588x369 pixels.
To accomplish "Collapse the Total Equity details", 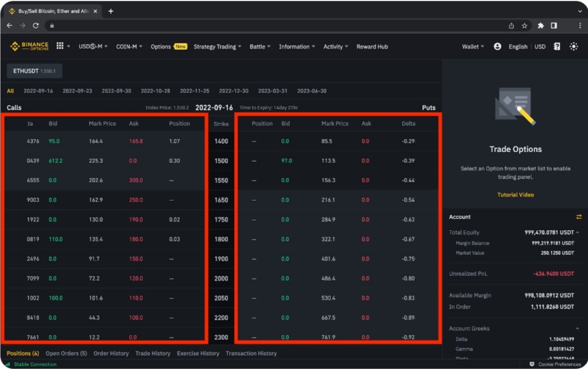I will coord(578,233).
